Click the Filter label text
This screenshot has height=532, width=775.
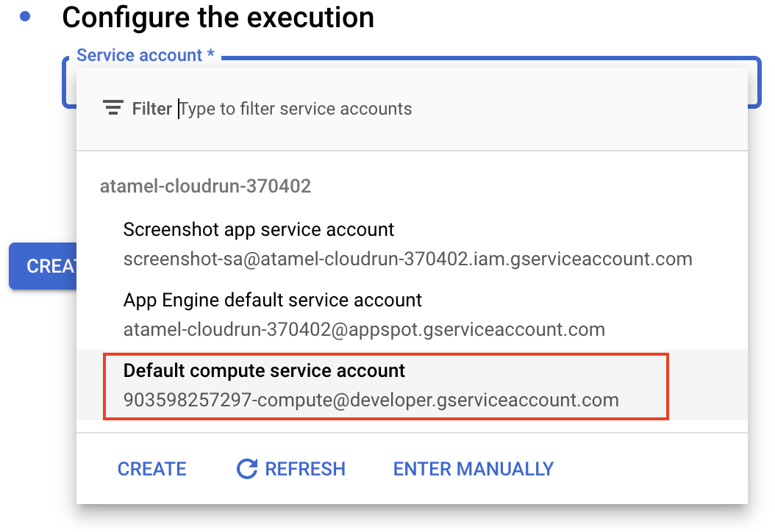click(151, 109)
